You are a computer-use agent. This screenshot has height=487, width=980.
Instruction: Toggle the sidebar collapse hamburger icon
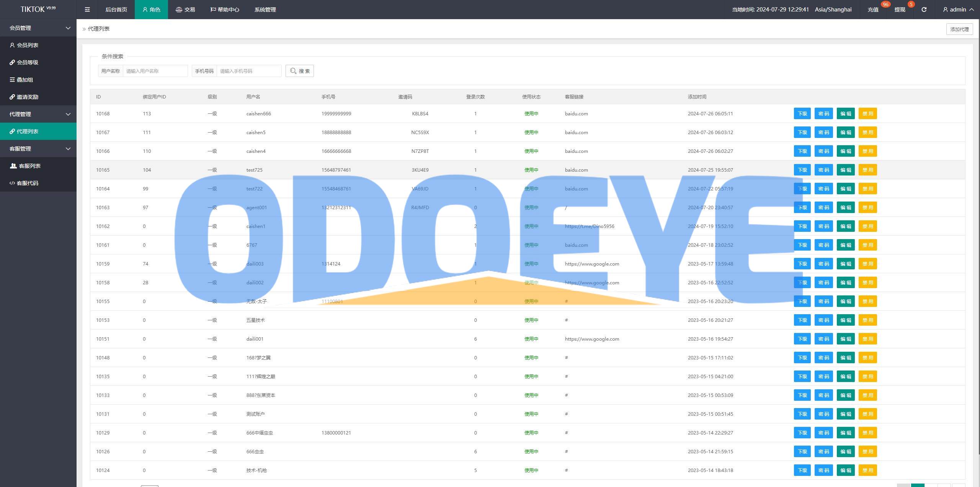tap(87, 10)
